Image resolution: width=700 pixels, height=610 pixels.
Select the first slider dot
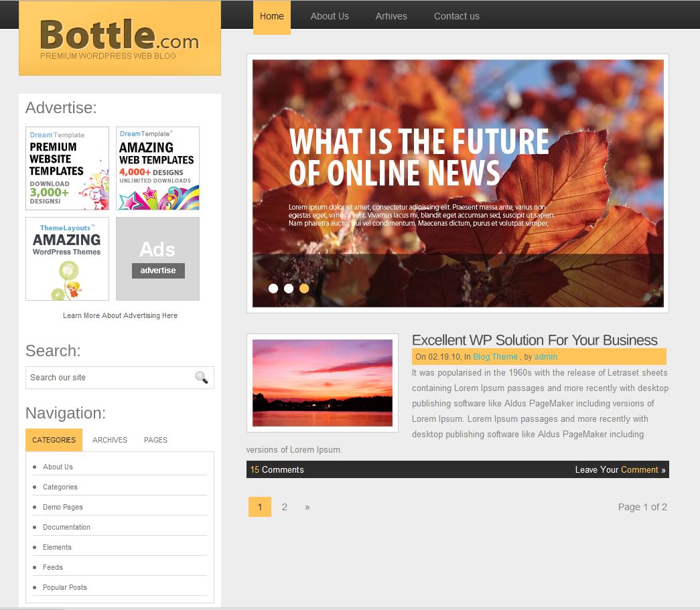[x=273, y=289]
